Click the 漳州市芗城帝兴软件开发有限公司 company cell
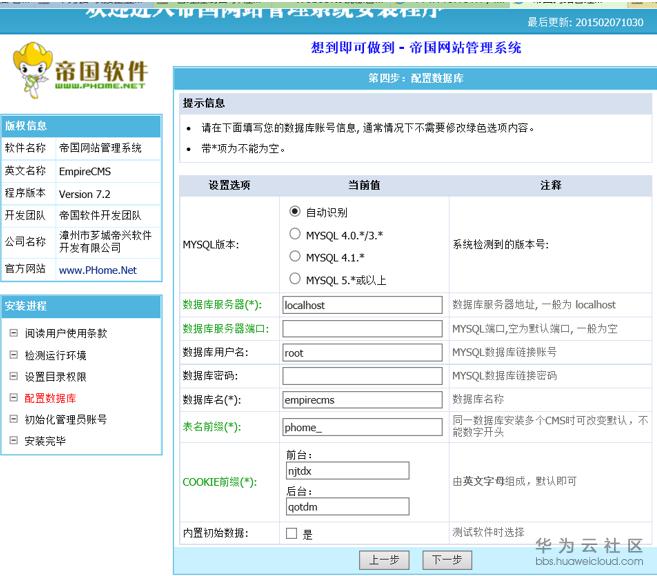 108,242
